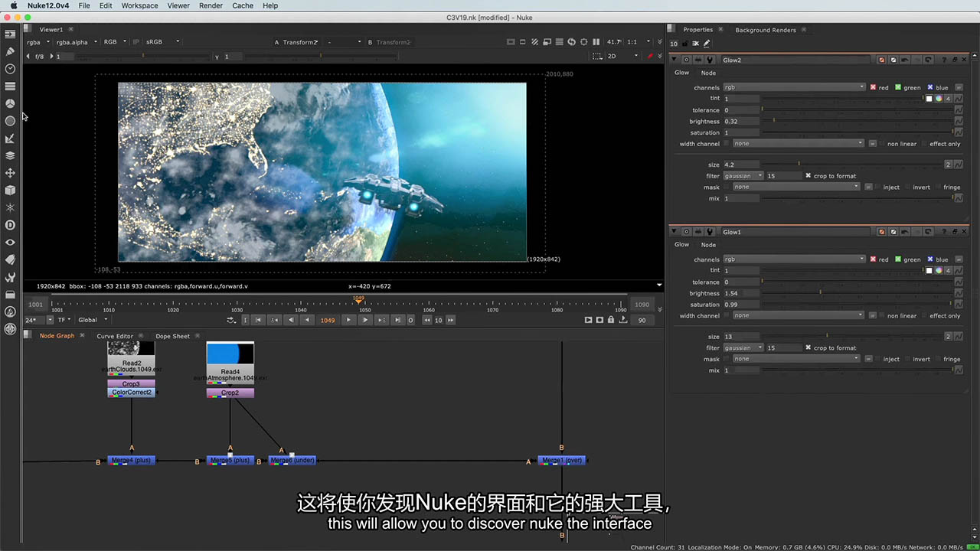Float the Glow2 properties panel

click(x=954, y=60)
